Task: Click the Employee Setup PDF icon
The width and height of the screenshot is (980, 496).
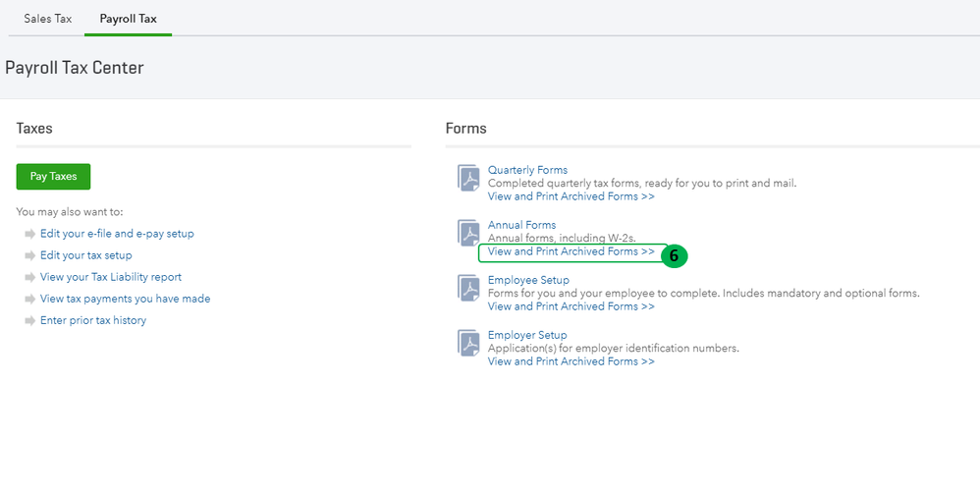Action: 468,288
